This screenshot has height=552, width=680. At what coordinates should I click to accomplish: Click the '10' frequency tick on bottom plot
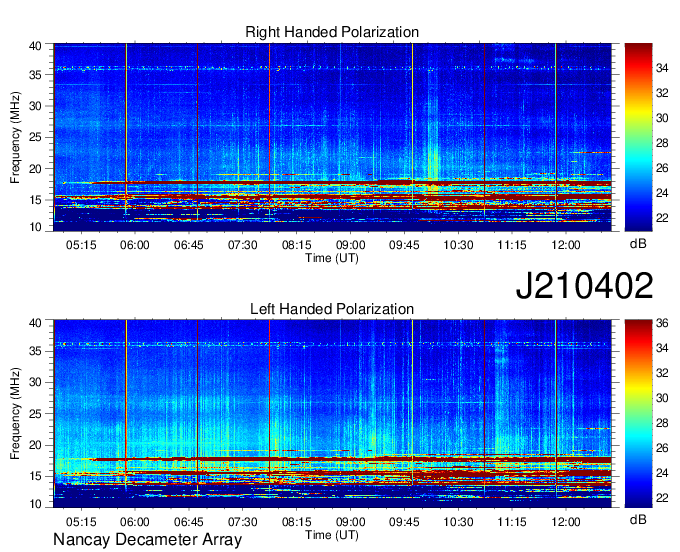(x=35, y=504)
